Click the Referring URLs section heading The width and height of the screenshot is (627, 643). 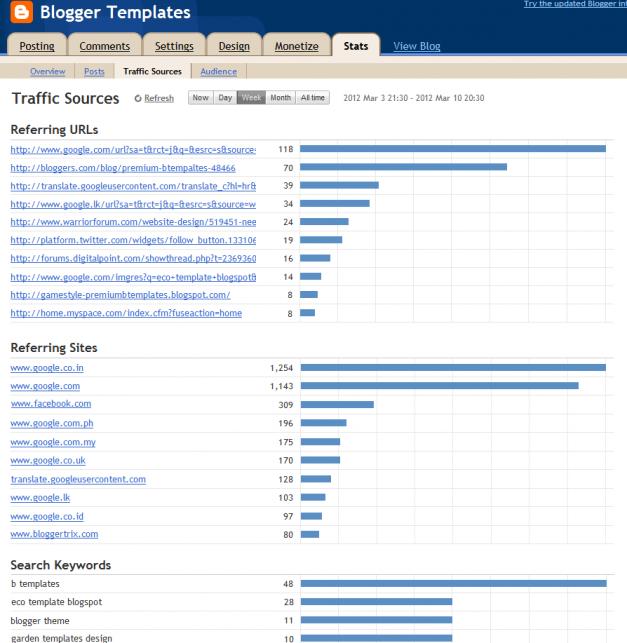(x=54, y=130)
